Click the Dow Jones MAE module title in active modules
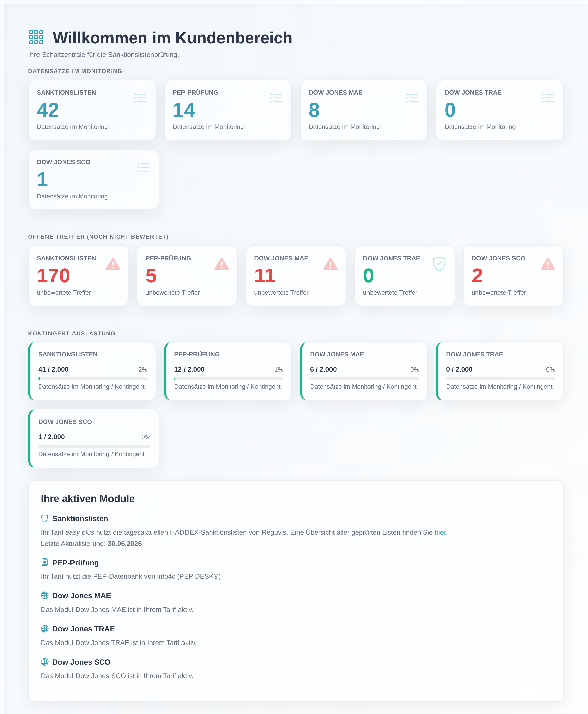 click(x=82, y=595)
